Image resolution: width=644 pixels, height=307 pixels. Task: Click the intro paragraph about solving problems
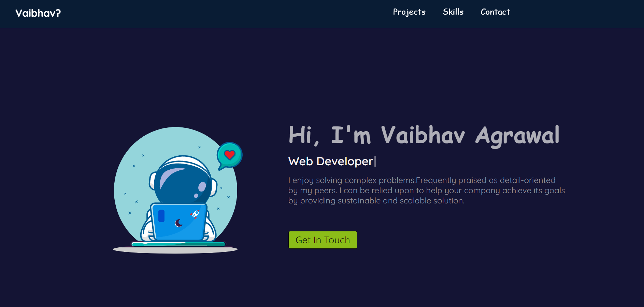point(427,190)
